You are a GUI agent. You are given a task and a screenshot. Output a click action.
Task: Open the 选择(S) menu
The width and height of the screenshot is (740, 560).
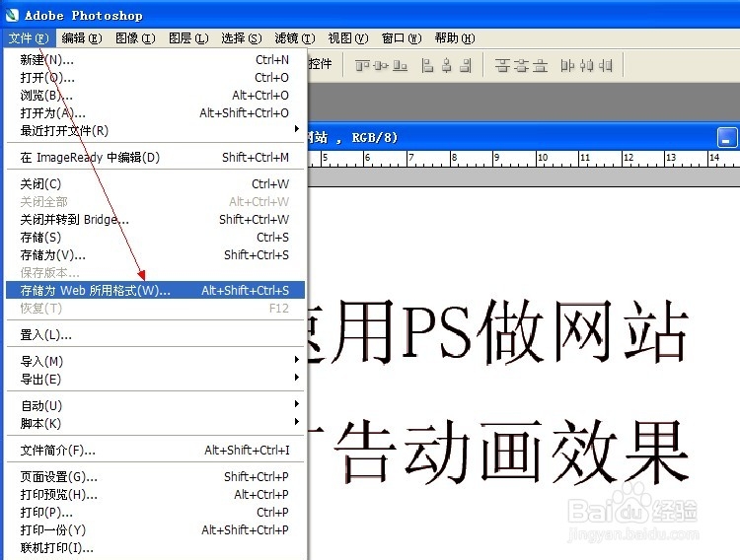(241, 38)
